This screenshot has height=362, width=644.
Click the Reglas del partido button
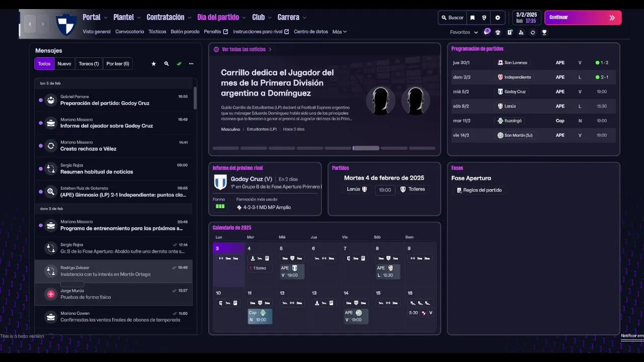[479, 190]
